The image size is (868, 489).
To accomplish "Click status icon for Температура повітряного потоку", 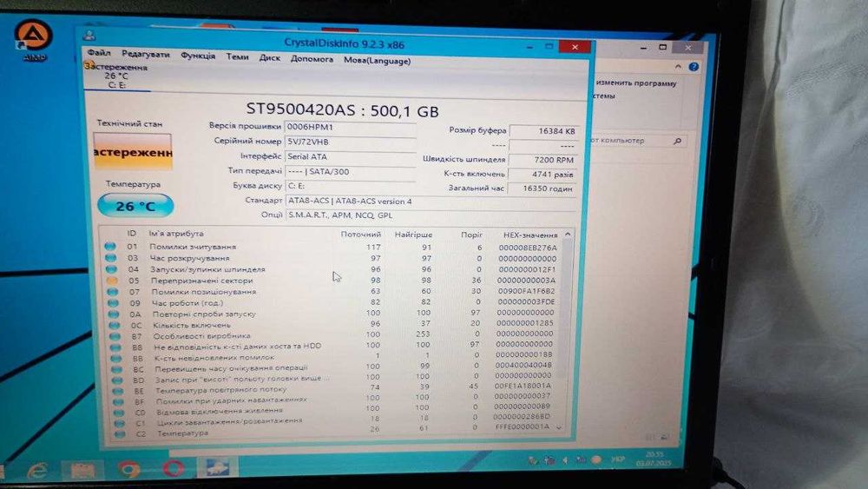I will [117, 391].
